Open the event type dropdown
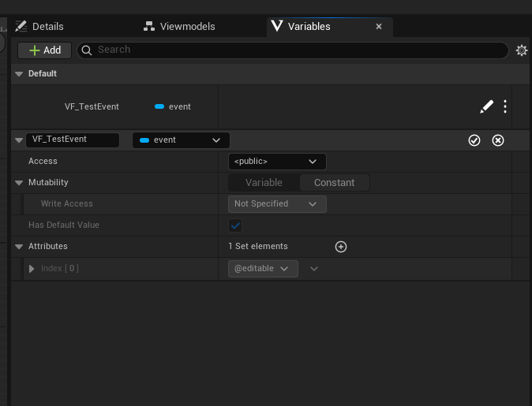Screen dimensions: 532x406 (181, 140)
